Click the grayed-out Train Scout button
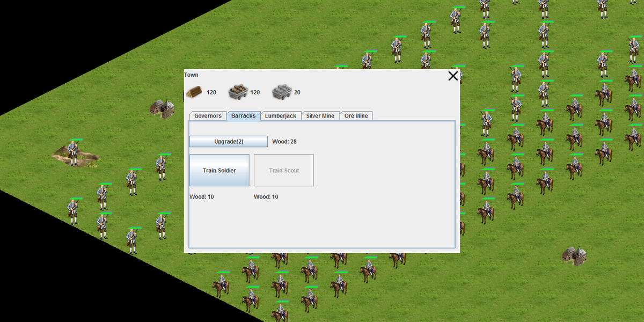The image size is (644, 322). (284, 171)
